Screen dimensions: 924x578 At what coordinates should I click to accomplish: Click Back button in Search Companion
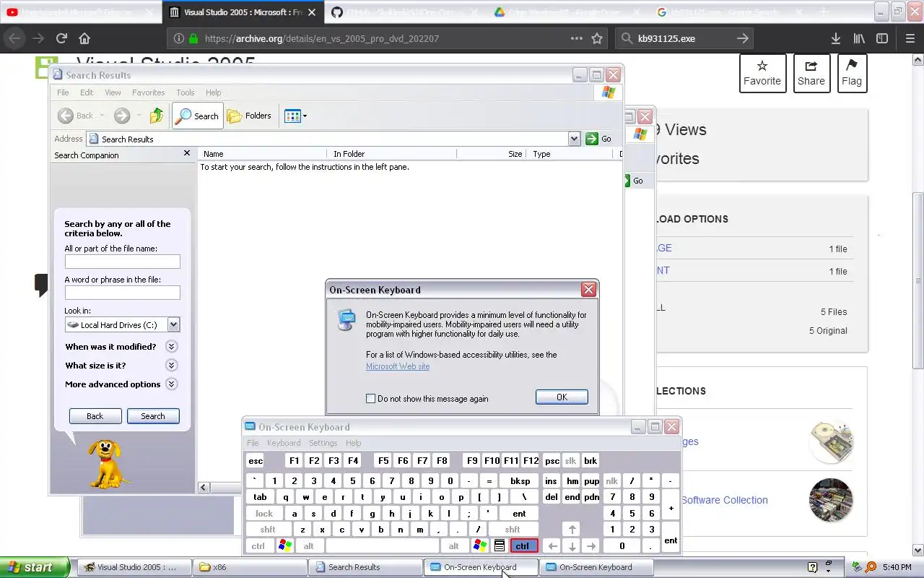[95, 416]
